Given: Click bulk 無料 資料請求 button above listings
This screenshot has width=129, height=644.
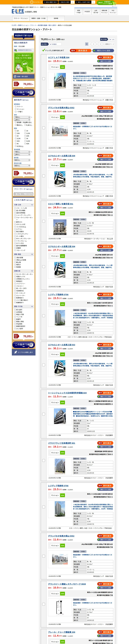Looking at the screenshot, I should point(80,50).
